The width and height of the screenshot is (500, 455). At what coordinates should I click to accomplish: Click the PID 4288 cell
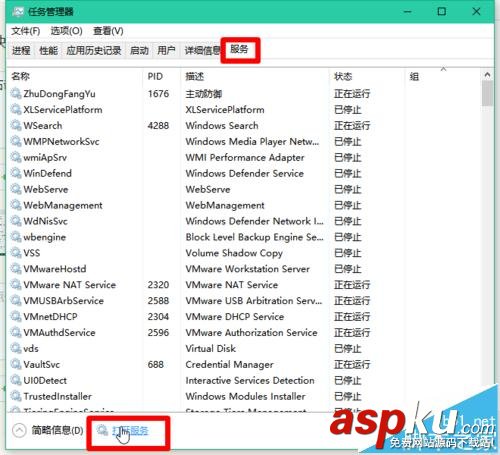tap(158, 126)
